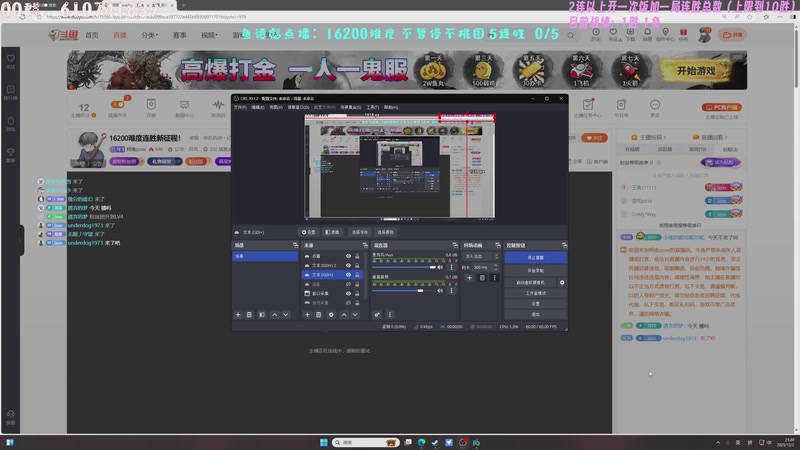Image resolution: width=800 pixels, height=450 pixels.
Task: Remove selected scene using Scenes trash icon
Action: tap(249, 315)
